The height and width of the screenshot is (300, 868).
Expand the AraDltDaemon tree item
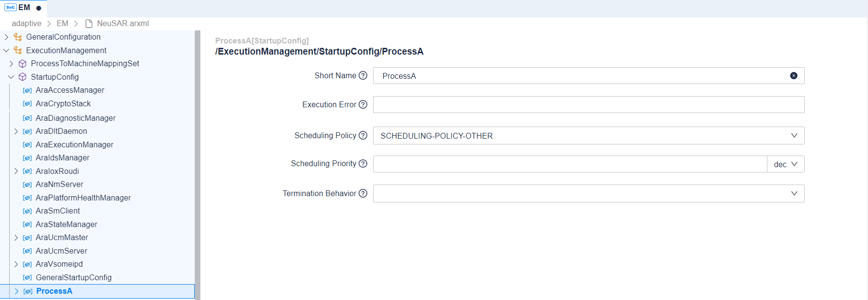point(16,131)
